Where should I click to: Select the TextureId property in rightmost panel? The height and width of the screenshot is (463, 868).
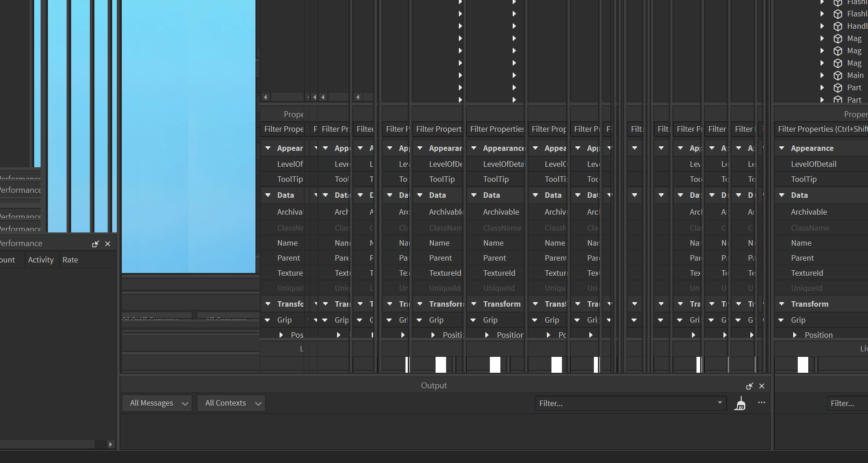807,273
